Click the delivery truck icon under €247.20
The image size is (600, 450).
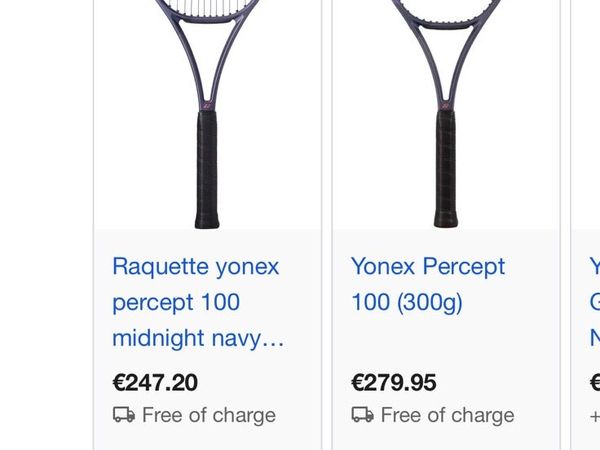point(124,415)
